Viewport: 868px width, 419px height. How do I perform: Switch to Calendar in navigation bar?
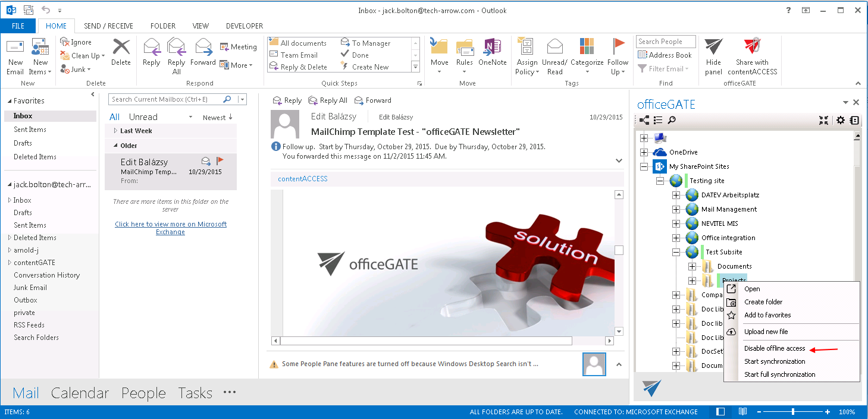click(x=80, y=393)
